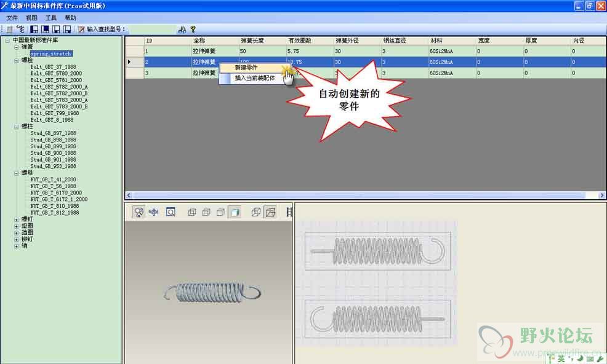
Task: Click the gray document icon in top toolbar
Action: pyautogui.click(x=10, y=30)
